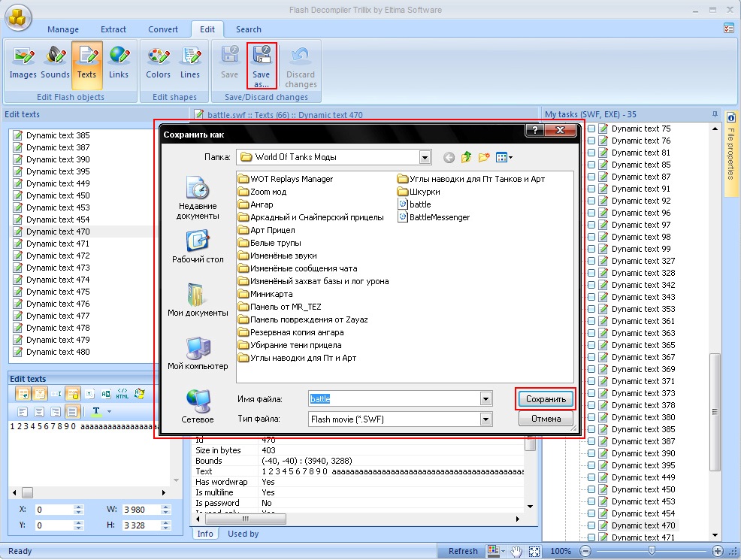Open Мой компьютер in places bar
Screen dimensions: 741x560
pos(198,353)
